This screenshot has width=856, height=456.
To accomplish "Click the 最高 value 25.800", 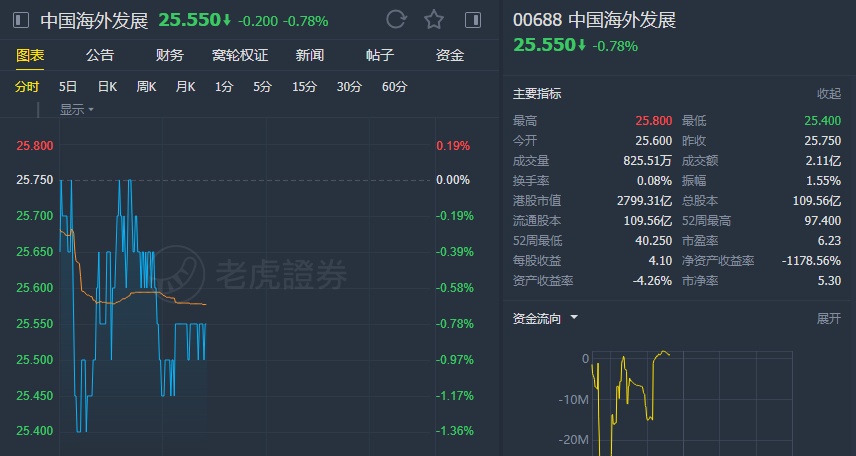I will tap(653, 121).
